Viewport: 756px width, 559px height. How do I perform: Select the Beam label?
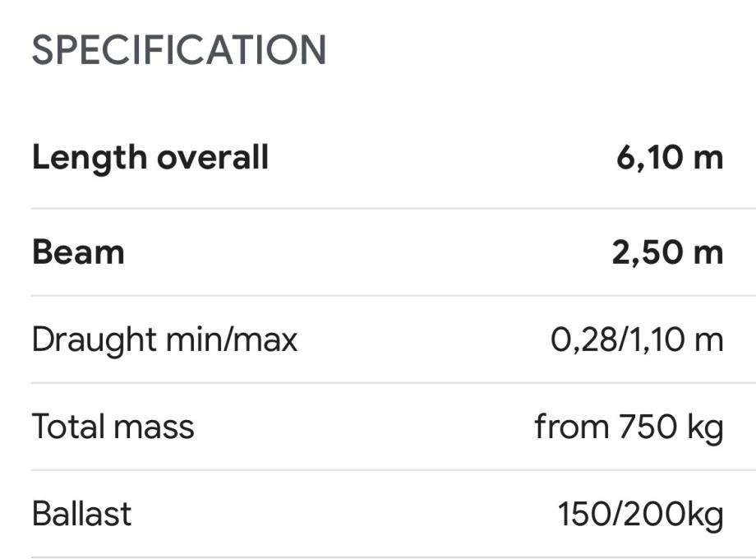tap(78, 252)
